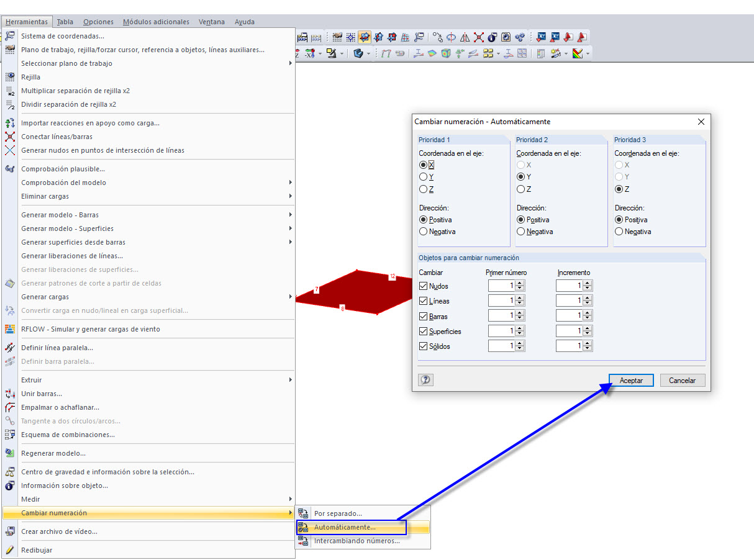
Task: Launch RFLOW wind load simulation entry
Action: 149,329
